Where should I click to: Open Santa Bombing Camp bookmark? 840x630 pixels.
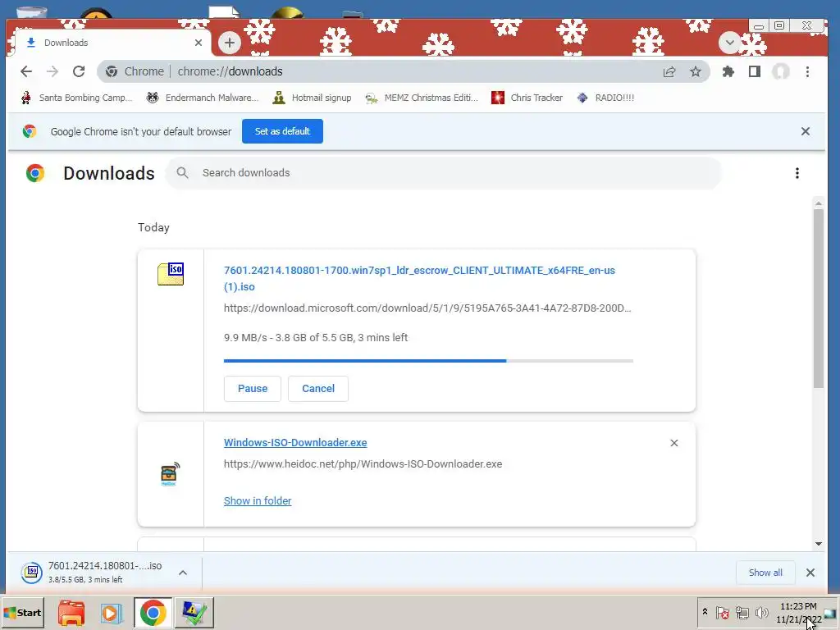tap(76, 98)
